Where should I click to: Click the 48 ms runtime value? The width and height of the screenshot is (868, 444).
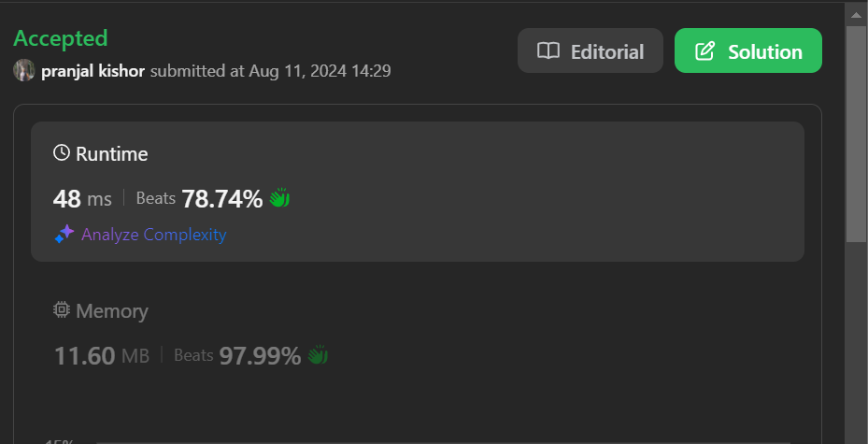(82, 198)
